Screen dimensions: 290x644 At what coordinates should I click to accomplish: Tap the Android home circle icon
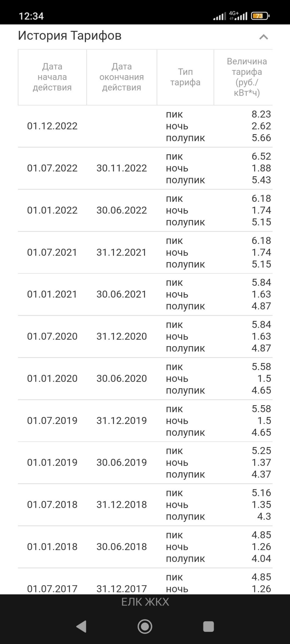point(145,626)
